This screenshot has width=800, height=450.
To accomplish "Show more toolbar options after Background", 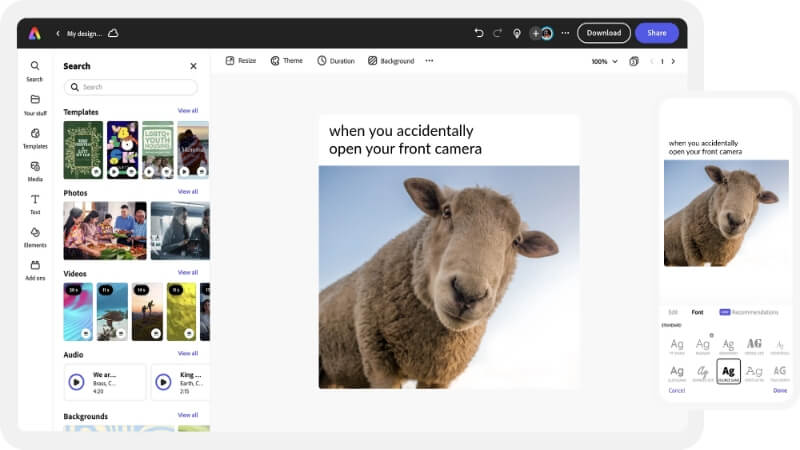I will click(x=429, y=61).
